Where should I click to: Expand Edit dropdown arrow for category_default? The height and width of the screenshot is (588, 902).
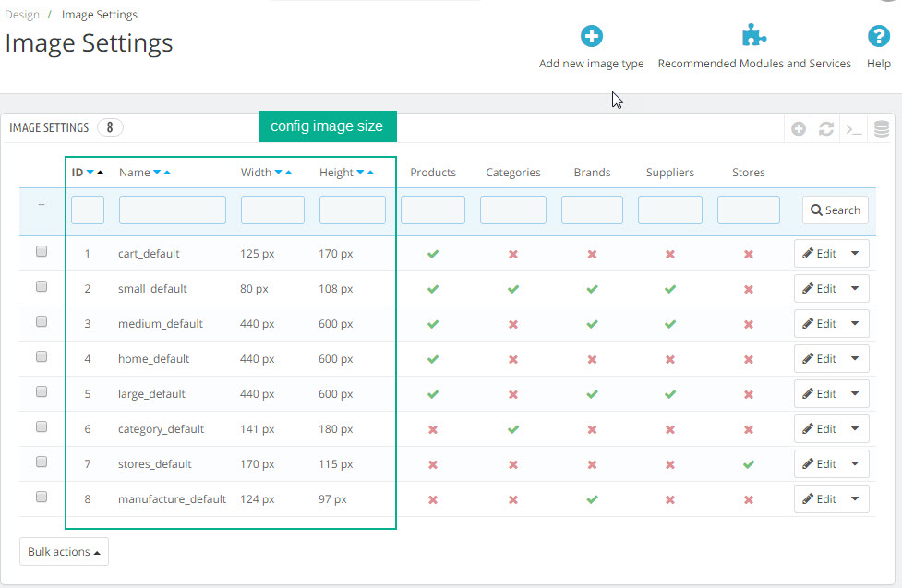(856, 428)
